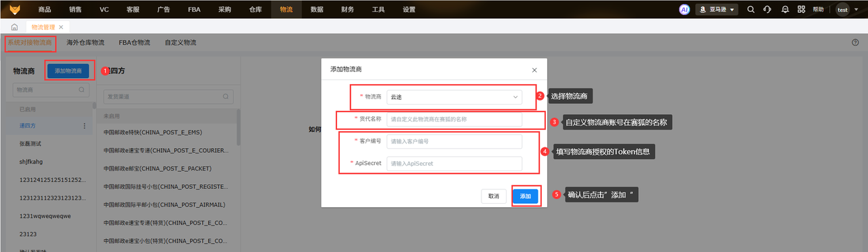The height and width of the screenshot is (252, 868).
Task: Click the channel list vertical scrollbar
Action: click(x=238, y=127)
